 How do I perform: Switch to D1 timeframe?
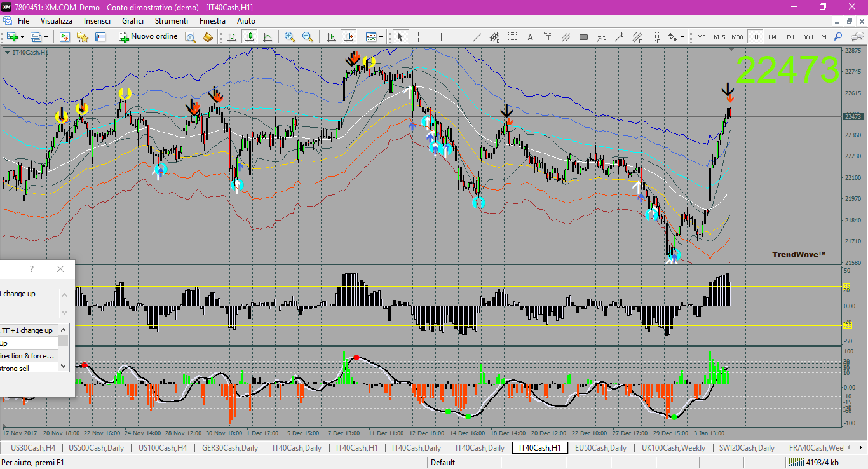click(x=790, y=37)
